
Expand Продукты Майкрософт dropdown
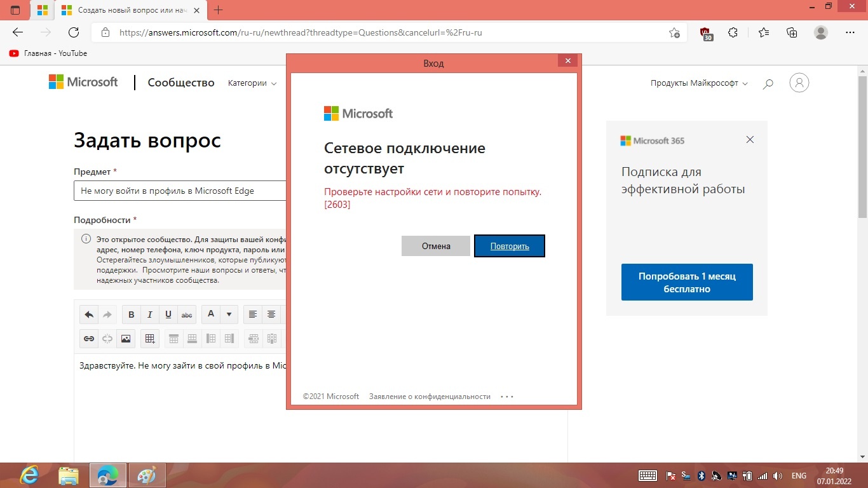click(x=699, y=83)
